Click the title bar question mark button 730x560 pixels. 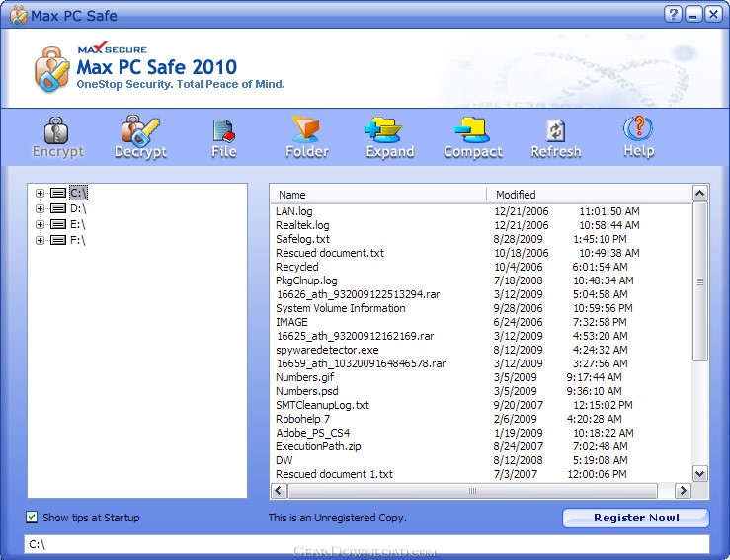pyautogui.click(x=673, y=15)
